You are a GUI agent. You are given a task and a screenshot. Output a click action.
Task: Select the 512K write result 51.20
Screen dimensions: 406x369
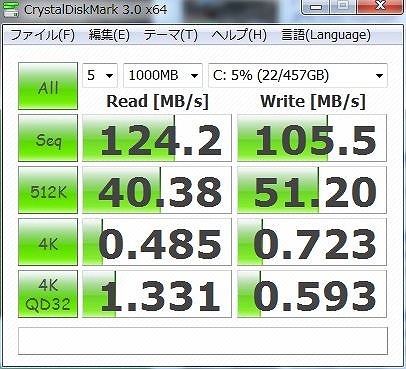[x=312, y=190]
